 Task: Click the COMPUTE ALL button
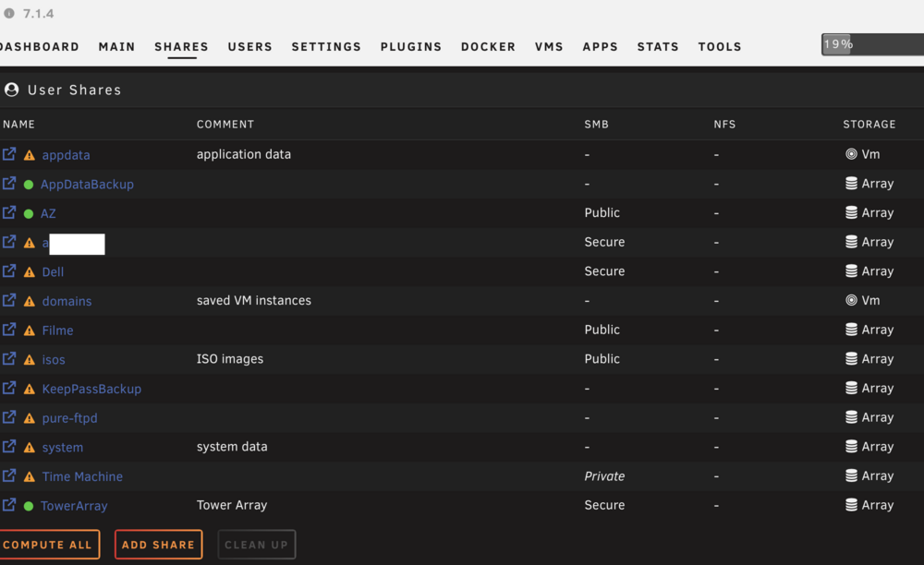[x=48, y=545]
